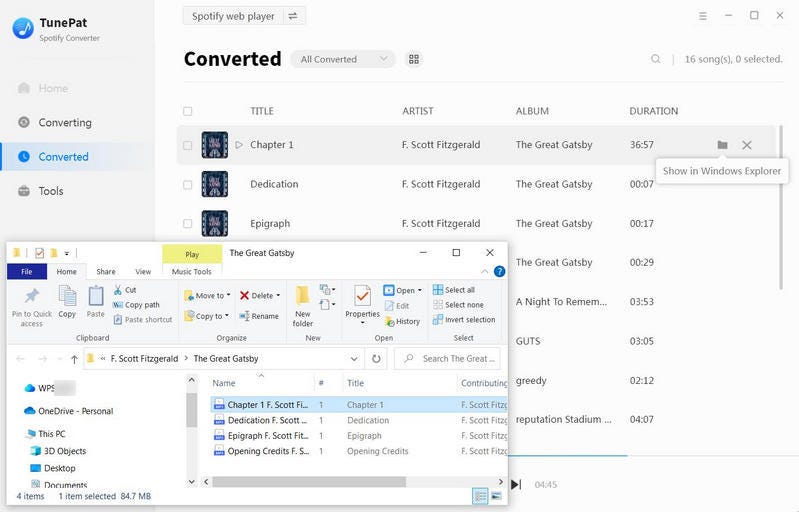This screenshot has width=799, height=512.
Task: Open the Properties dropdown arrow
Action: (362, 323)
